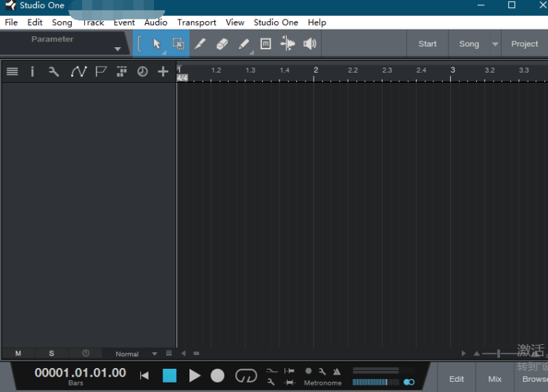Toggle the global Solo (S) button

click(x=52, y=354)
